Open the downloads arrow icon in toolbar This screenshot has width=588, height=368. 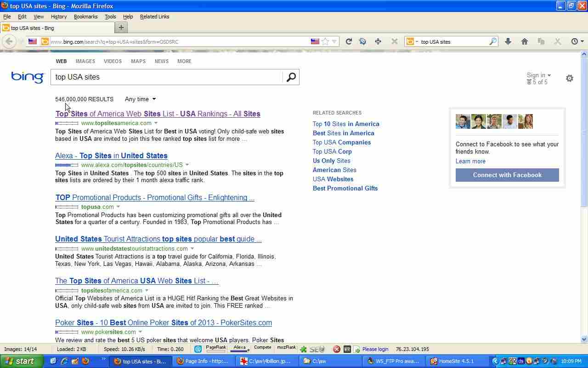[508, 41]
